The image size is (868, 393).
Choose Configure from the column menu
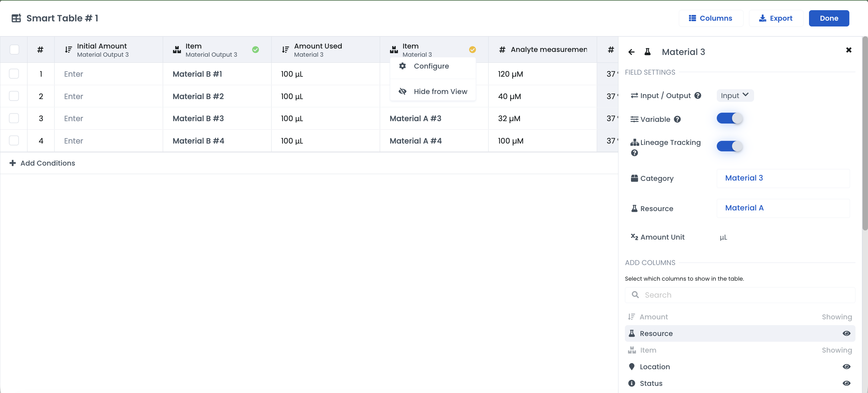(x=431, y=66)
